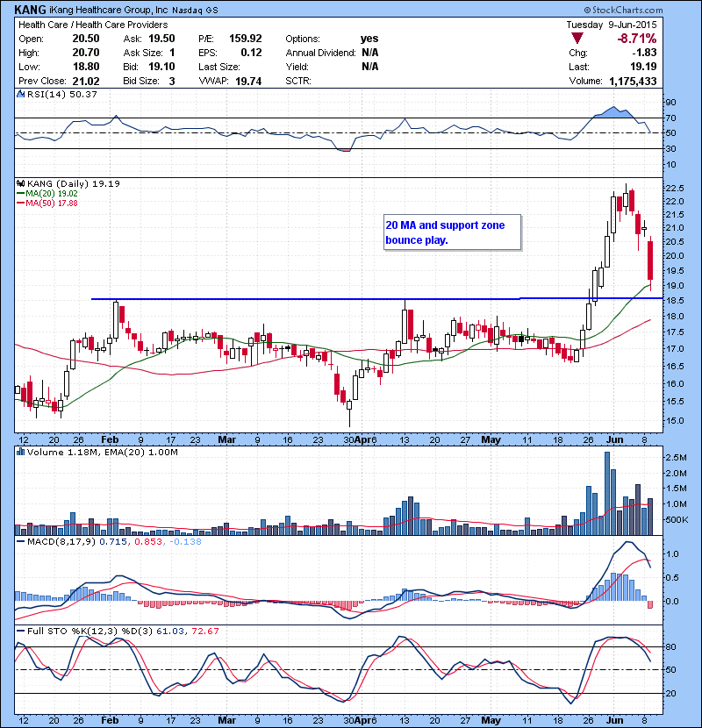Viewport: 702px width, 728px height.
Task: Click the High value 20.70
Action: pos(86,53)
